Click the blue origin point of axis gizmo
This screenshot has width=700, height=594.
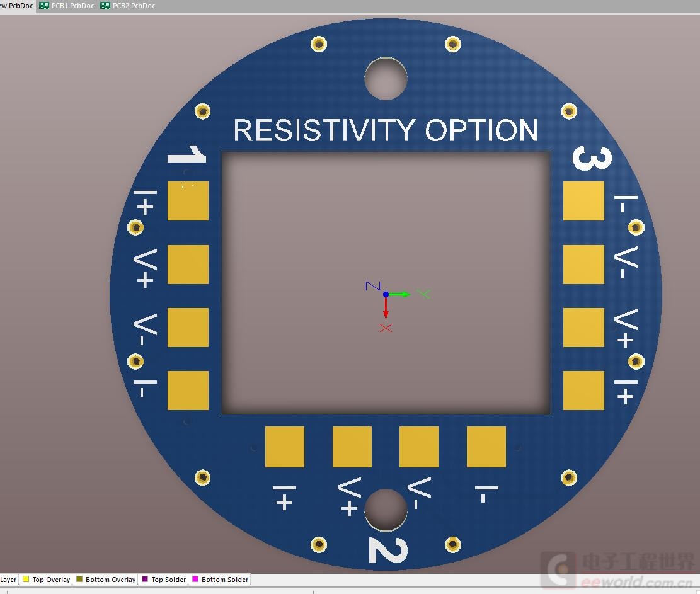386,294
